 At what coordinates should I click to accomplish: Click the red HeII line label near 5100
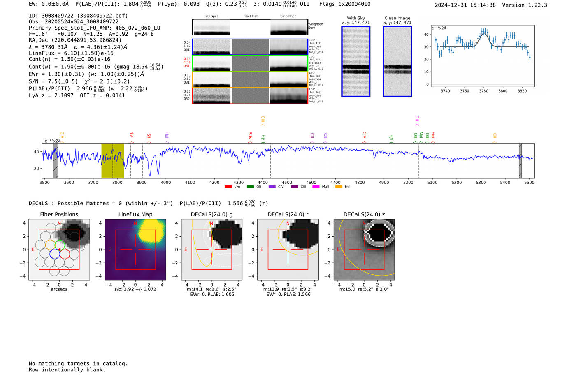point(433,137)
